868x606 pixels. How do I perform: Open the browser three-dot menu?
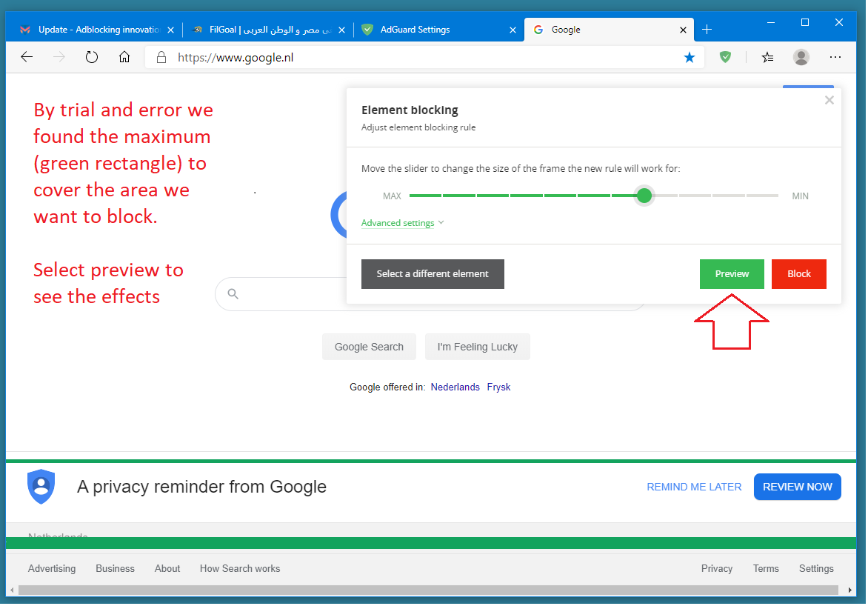point(835,57)
